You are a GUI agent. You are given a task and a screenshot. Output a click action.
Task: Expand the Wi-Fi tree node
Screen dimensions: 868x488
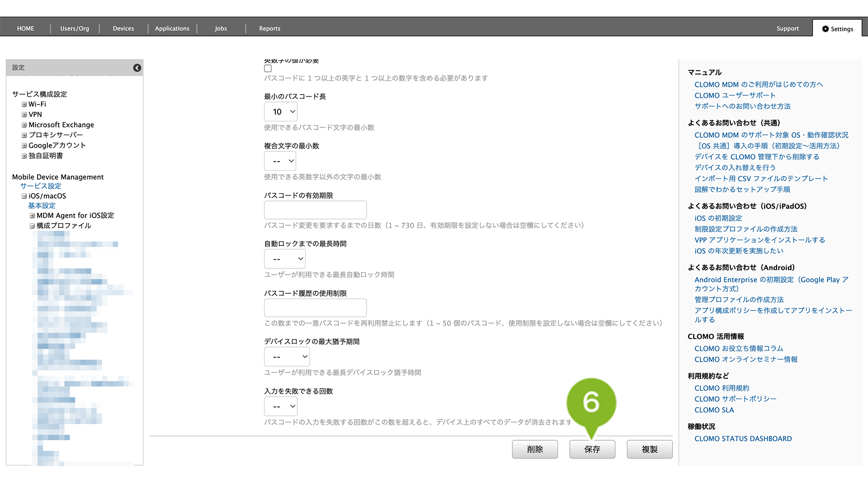24,104
